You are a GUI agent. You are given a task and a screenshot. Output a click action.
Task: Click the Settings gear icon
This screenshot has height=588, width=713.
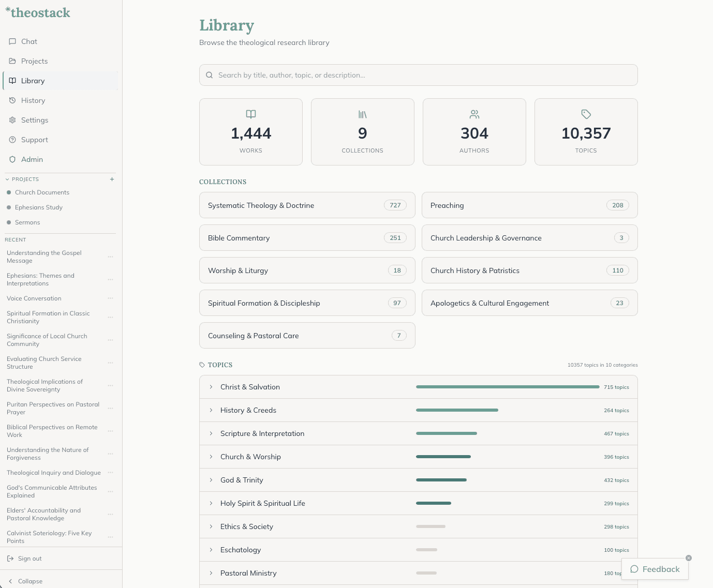click(12, 120)
